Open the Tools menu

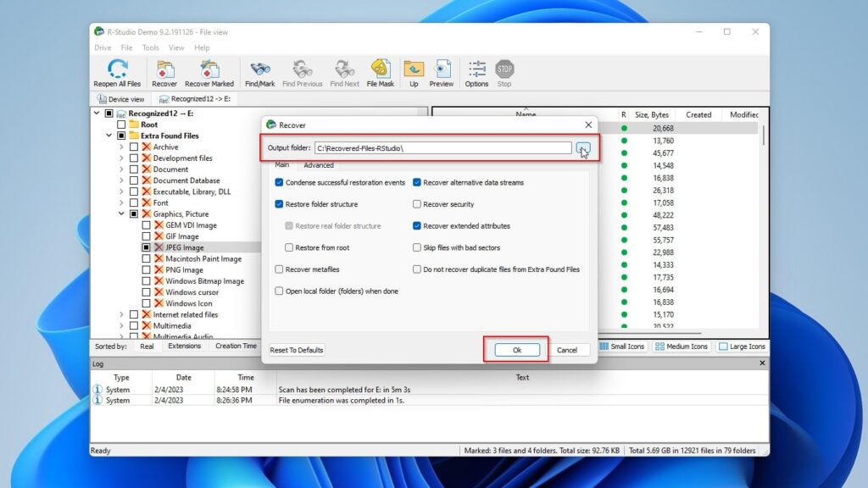[151, 47]
